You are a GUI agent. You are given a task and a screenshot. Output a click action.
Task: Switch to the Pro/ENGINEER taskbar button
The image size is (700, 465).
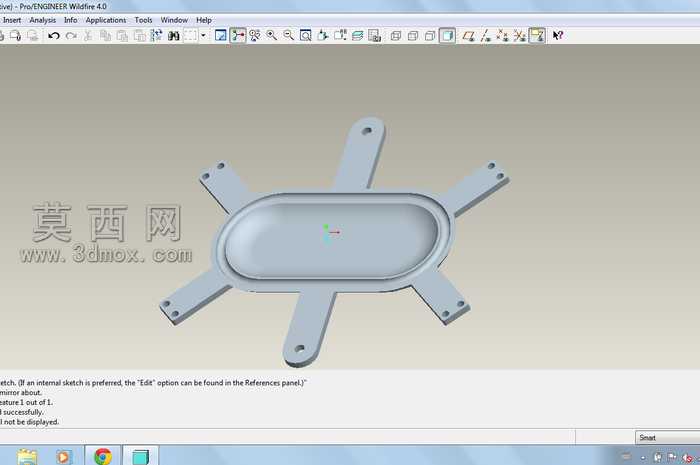click(x=140, y=457)
